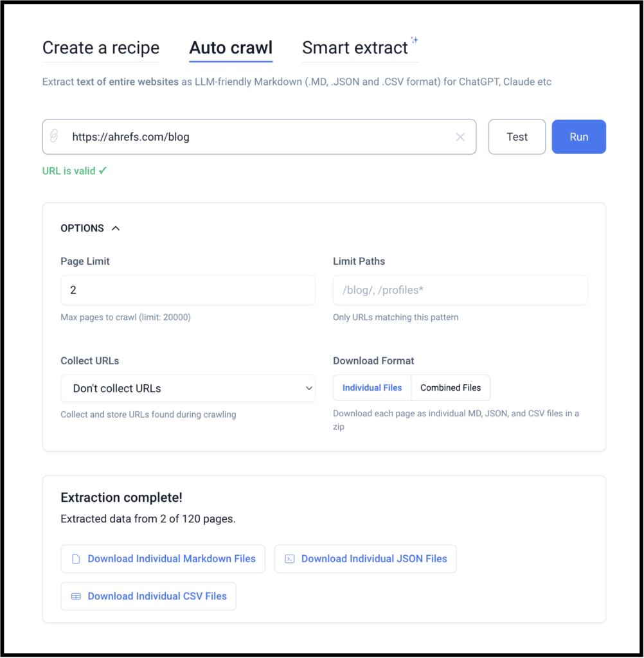Keep Individual Files format selected
644x658 pixels.
click(371, 387)
